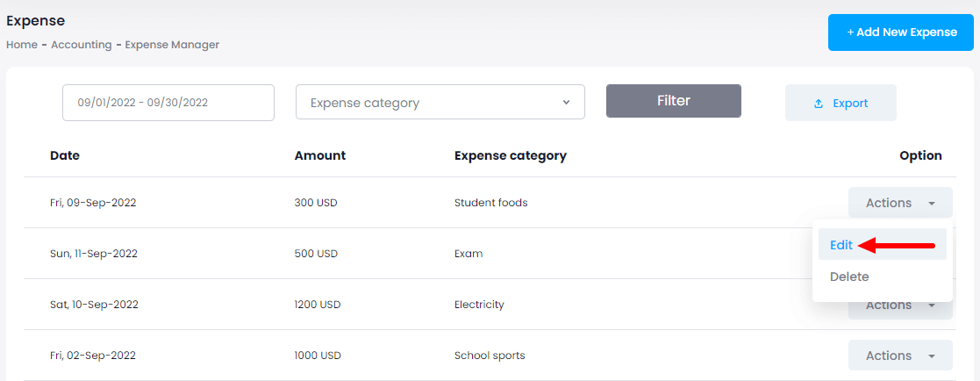The image size is (980, 381).
Task: Click the Expense category dropdown chevron
Action: pos(566,103)
